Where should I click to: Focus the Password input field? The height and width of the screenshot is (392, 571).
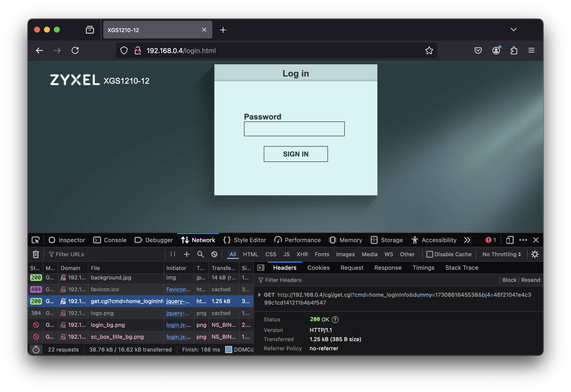click(294, 129)
